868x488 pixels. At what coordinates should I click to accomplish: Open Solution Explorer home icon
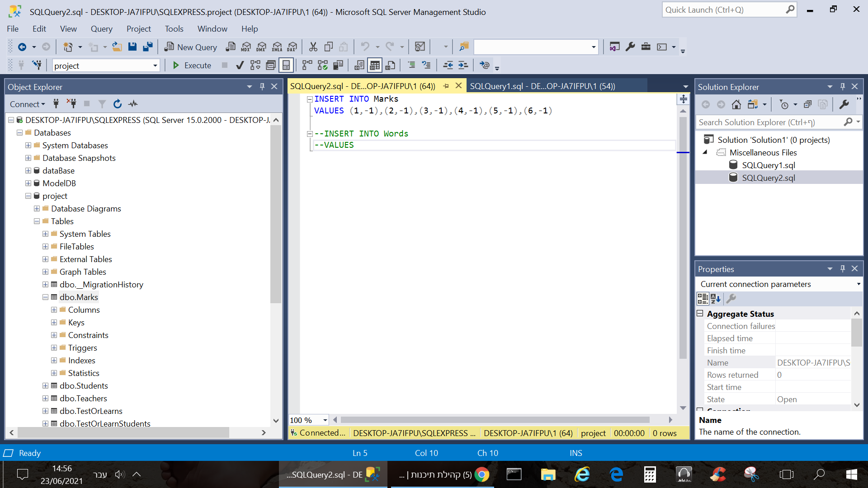pyautogui.click(x=736, y=105)
